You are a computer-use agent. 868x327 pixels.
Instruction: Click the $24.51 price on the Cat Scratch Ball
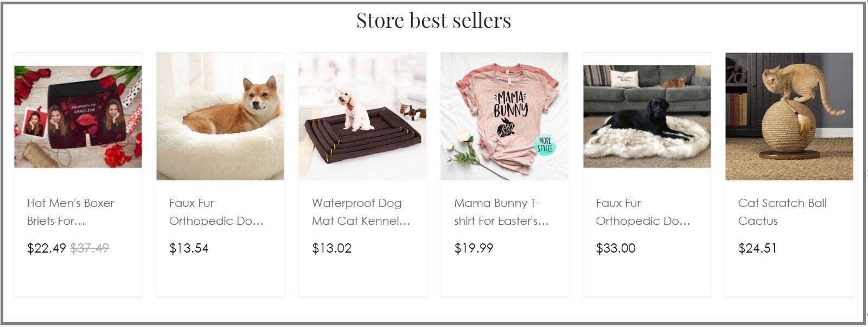[757, 248]
